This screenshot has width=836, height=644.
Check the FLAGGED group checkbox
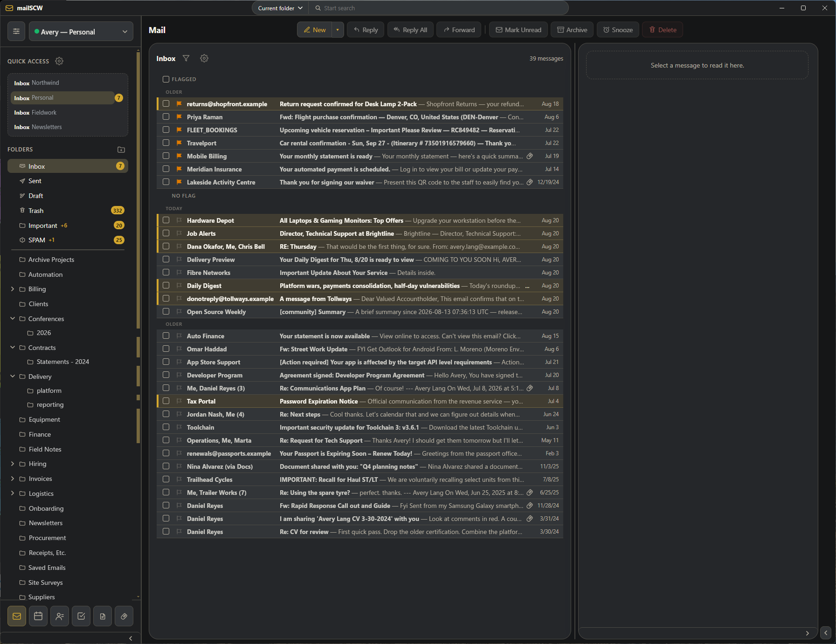[x=166, y=79]
